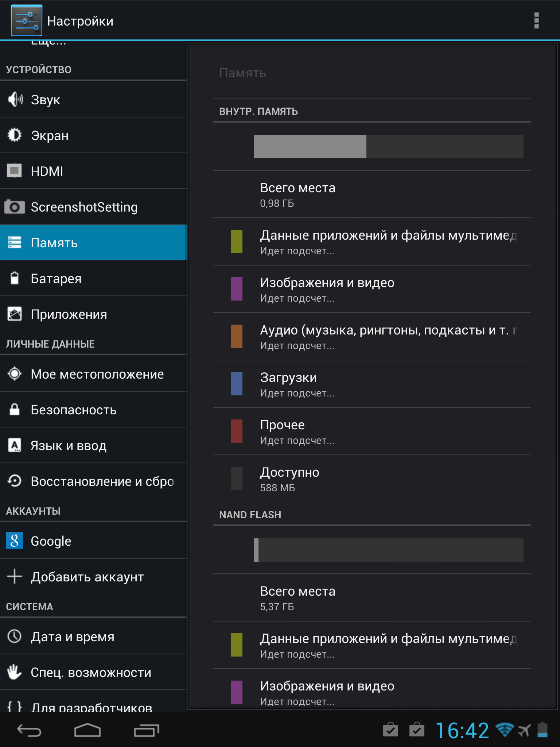Screen dimensions: 560x747
Task: Tap the blue Загрузки color swatch
Action: click(237, 384)
